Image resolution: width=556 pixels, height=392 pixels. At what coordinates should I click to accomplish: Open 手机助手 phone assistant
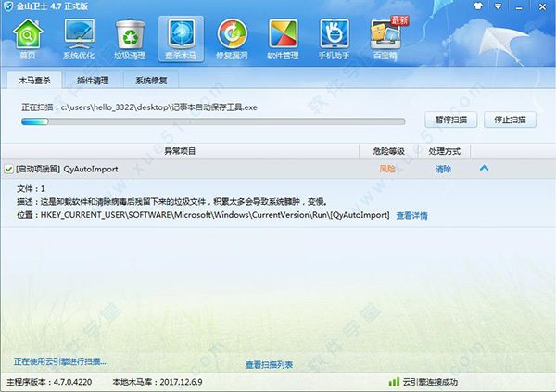(334, 39)
